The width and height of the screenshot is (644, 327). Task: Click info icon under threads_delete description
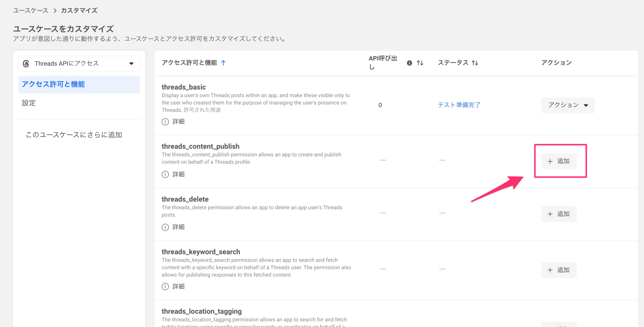[x=165, y=227]
